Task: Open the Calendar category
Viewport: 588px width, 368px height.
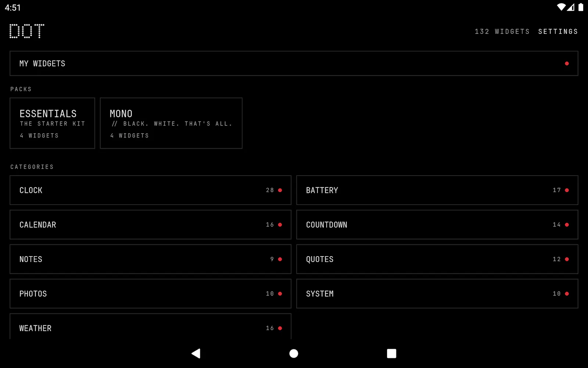Action: (150, 225)
